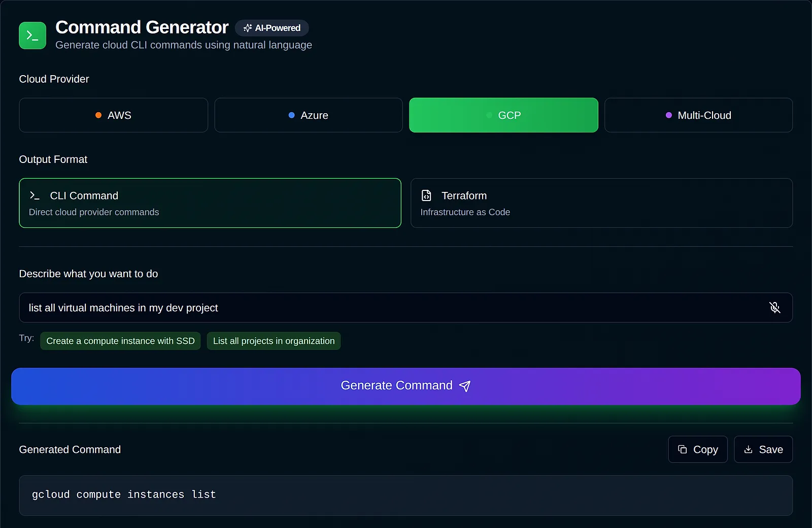Click the Generate Command button
This screenshot has width=812, height=528.
click(406, 386)
